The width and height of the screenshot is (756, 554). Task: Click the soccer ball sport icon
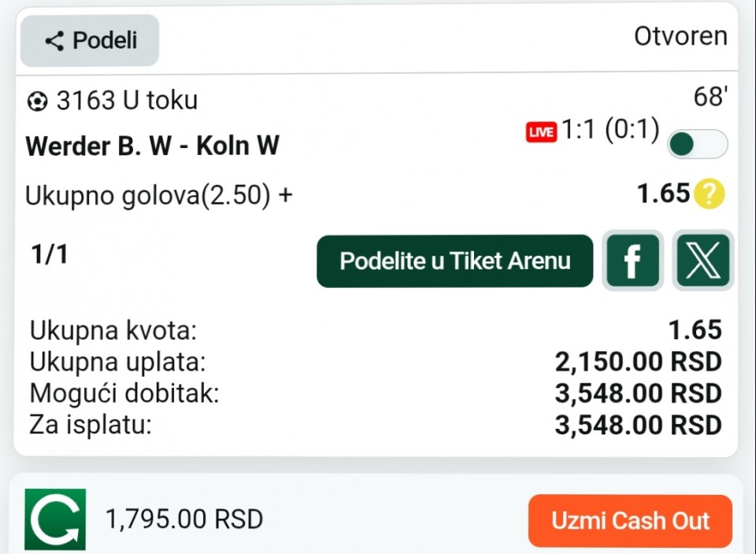[37, 102]
